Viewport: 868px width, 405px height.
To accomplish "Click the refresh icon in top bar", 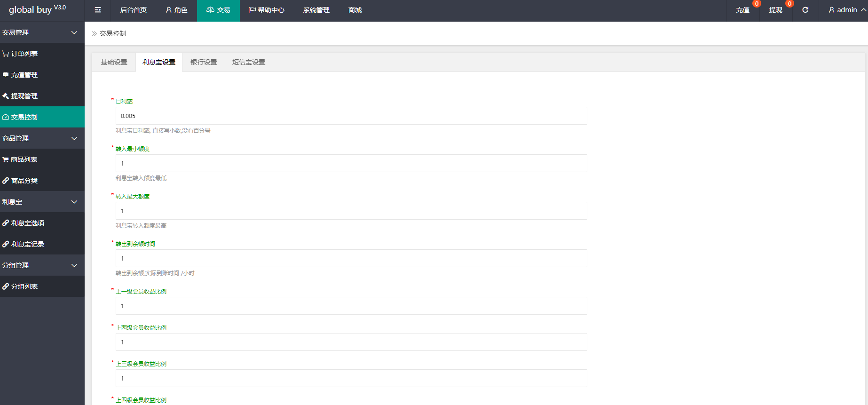I will [805, 10].
